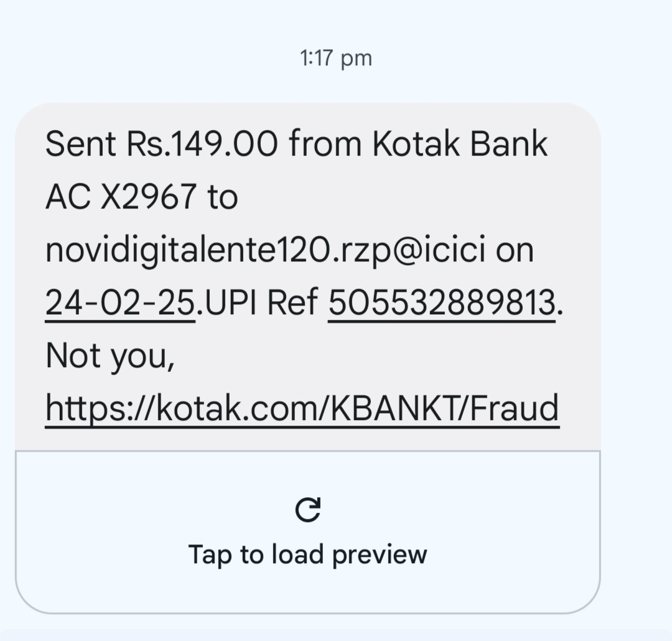This screenshot has width=672, height=641.
Task: Tap the underlined date 24-02-25
Action: pyautogui.click(x=120, y=303)
